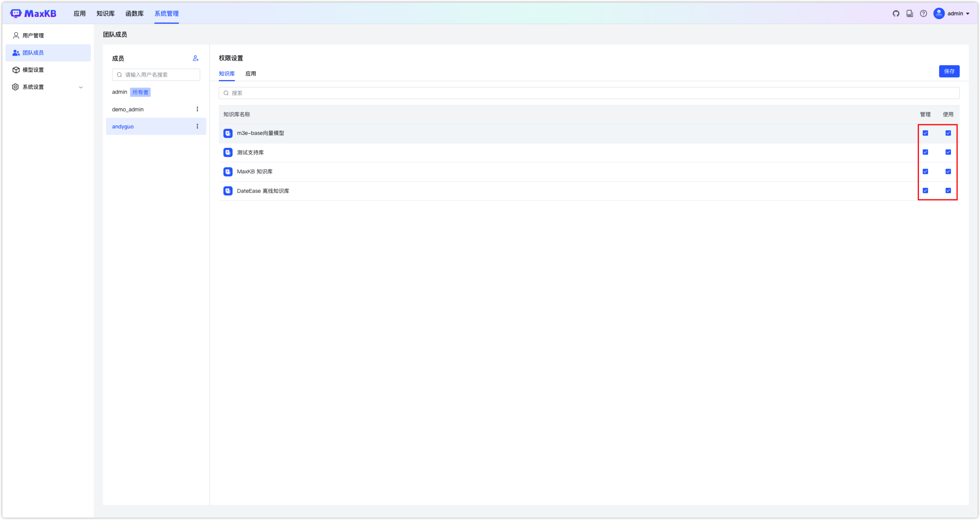
Task: Click the 用户管理 sidebar icon
Action: [x=15, y=35]
